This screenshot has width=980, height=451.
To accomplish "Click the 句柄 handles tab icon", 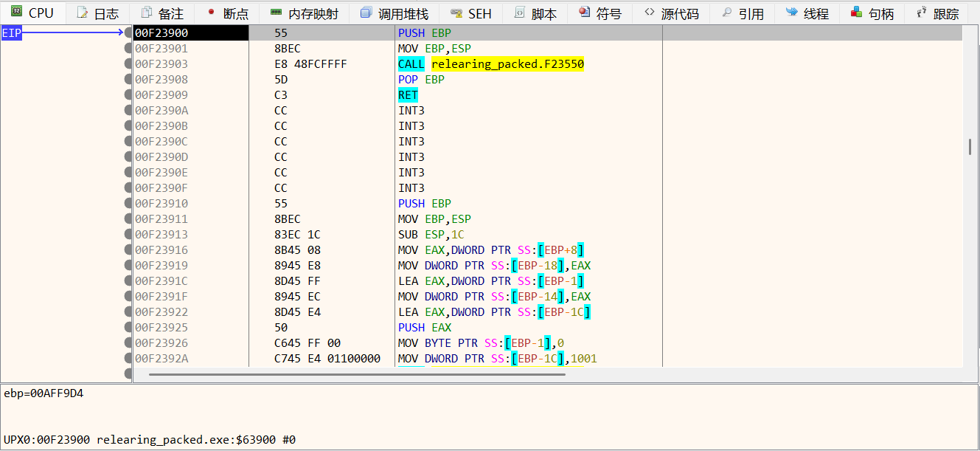I will pyautogui.click(x=856, y=13).
